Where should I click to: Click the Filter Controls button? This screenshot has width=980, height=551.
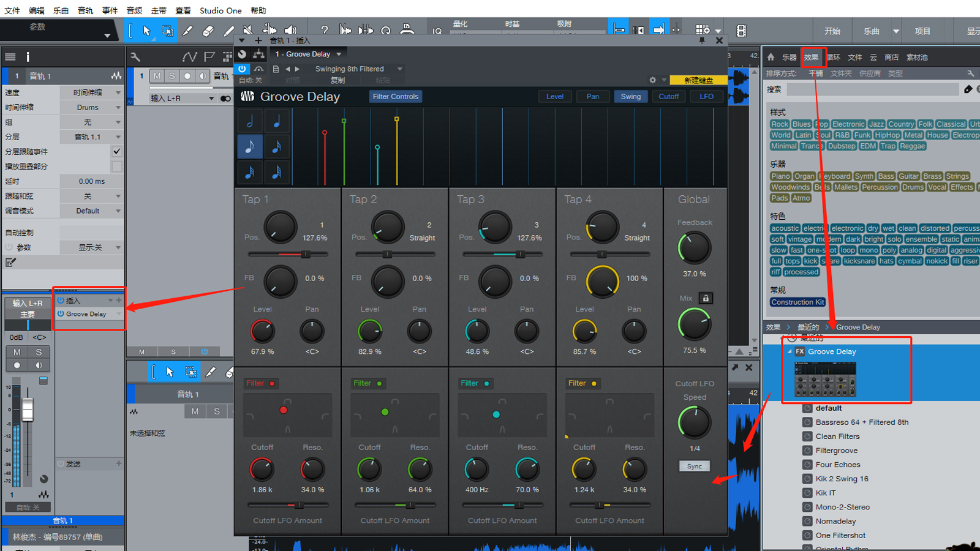(395, 96)
